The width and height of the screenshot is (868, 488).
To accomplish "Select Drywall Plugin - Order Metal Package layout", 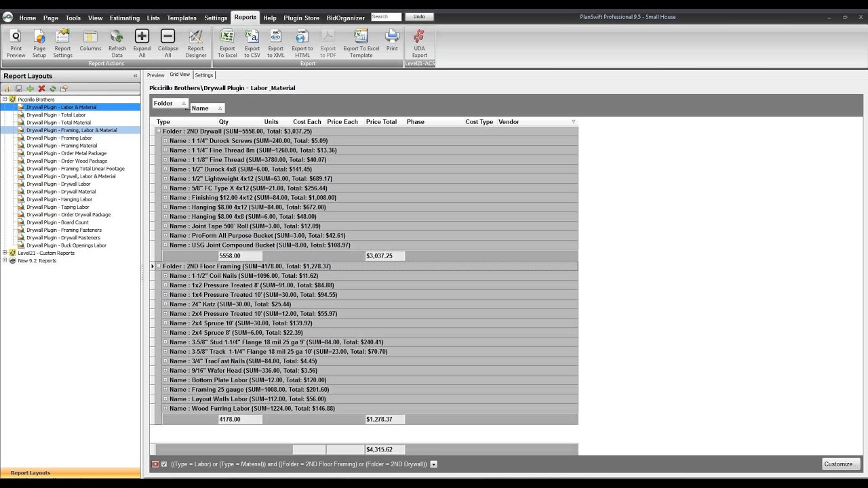I will [x=66, y=153].
